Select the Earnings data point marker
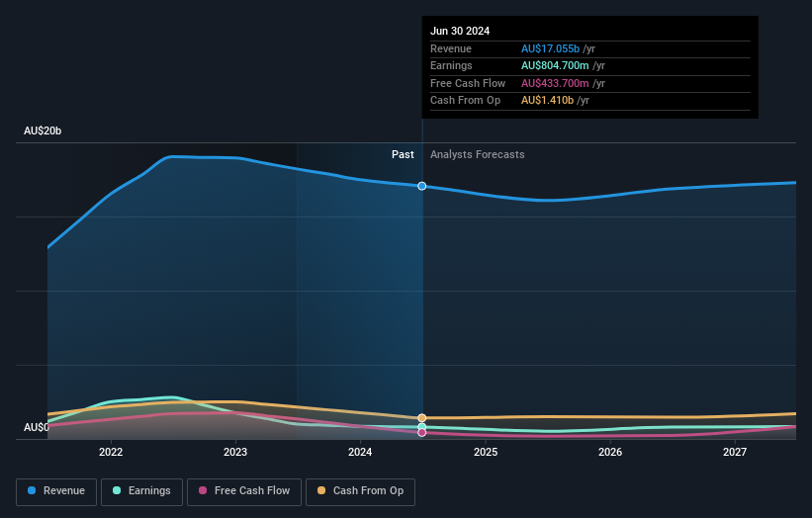This screenshot has width=812, height=518. pos(422,427)
